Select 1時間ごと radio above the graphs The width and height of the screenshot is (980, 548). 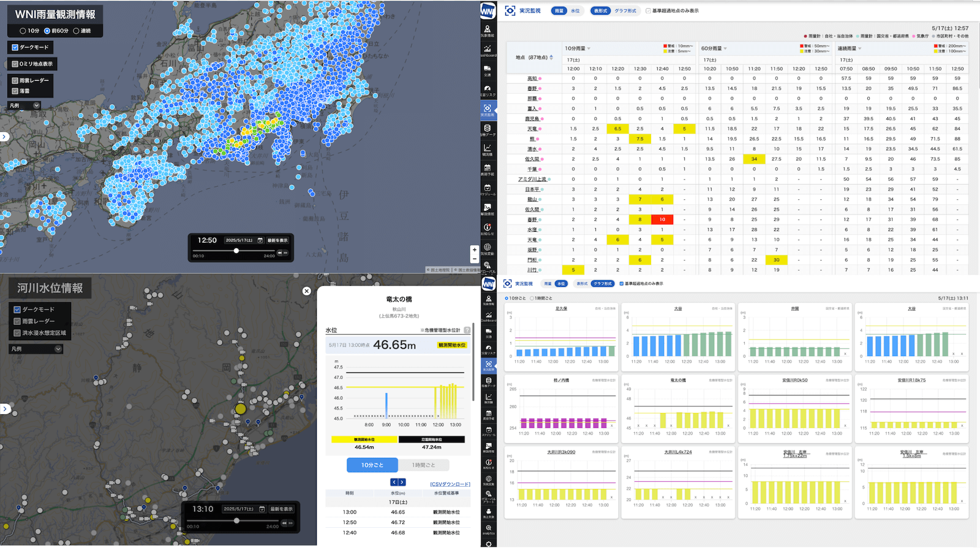532,299
